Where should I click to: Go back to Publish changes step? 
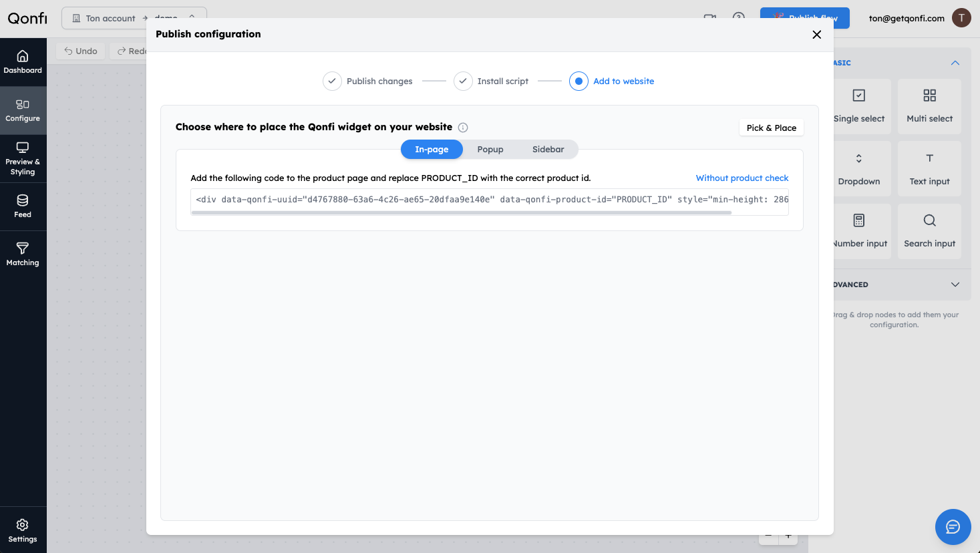[368, 81]
